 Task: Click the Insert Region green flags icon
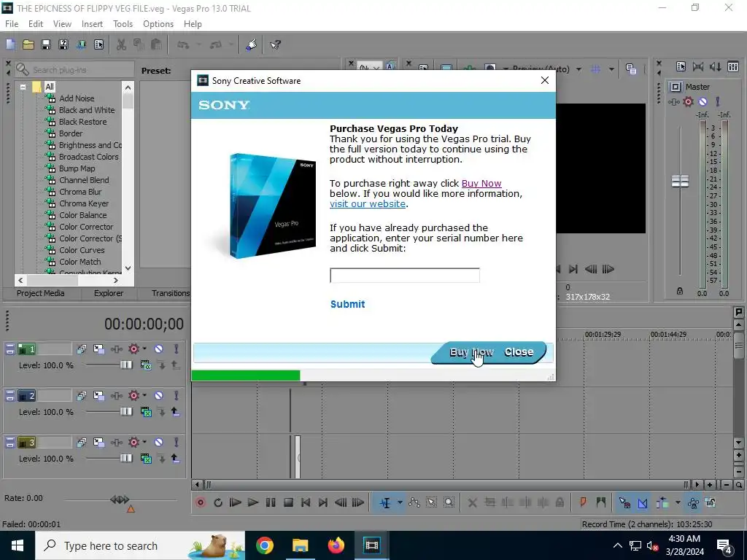[x=601, y=502]
